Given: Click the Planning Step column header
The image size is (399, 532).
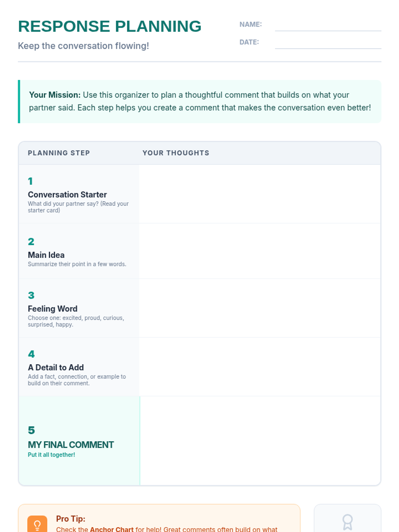Looking at the screenshot, I should point(59,153).
